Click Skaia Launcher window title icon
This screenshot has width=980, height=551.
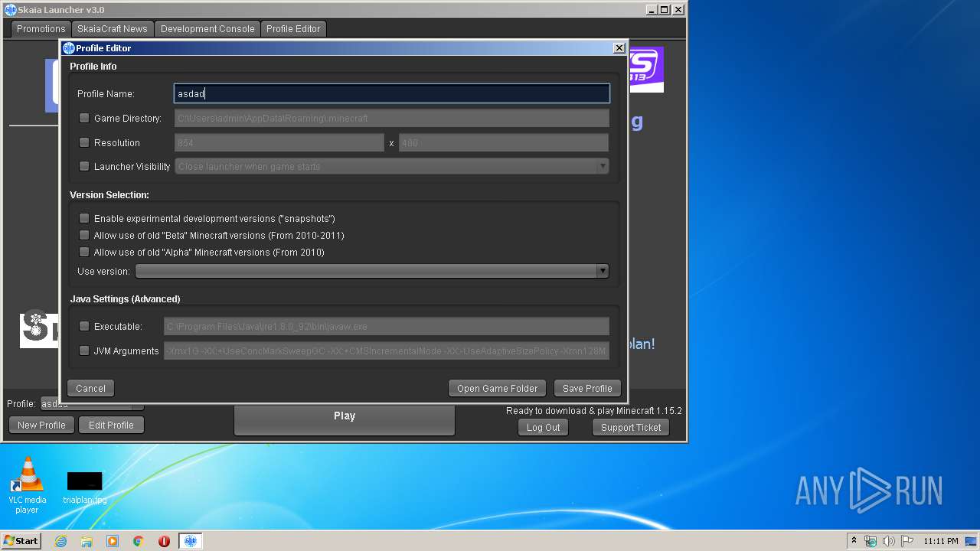pyautogui.click(x=11, y=10)
